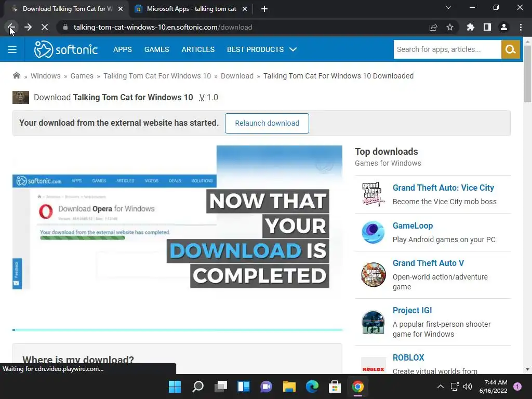Go forward using browser forward arrow
This screenshot has height=399, width=532.
(28, 27)
